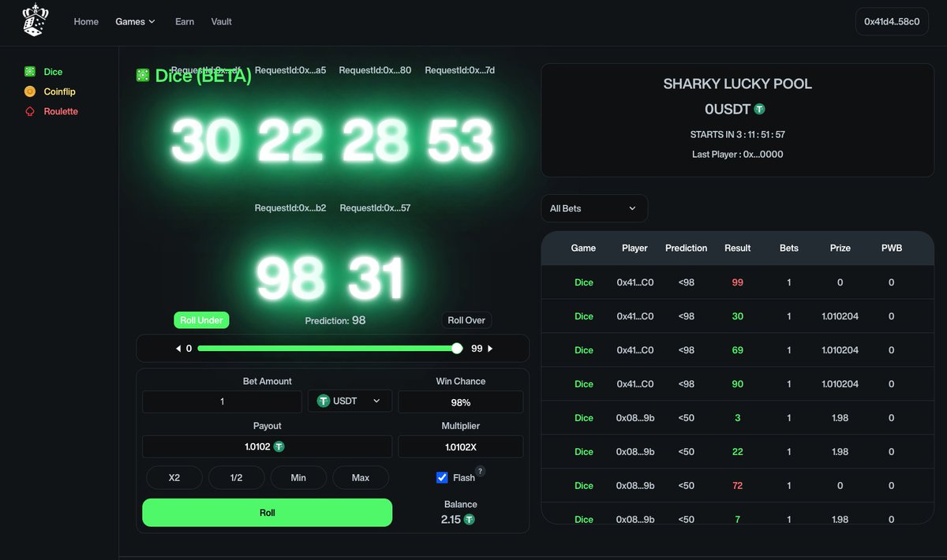Click the green Roll button
947x560 pixels.
click(x=267, y=513)
